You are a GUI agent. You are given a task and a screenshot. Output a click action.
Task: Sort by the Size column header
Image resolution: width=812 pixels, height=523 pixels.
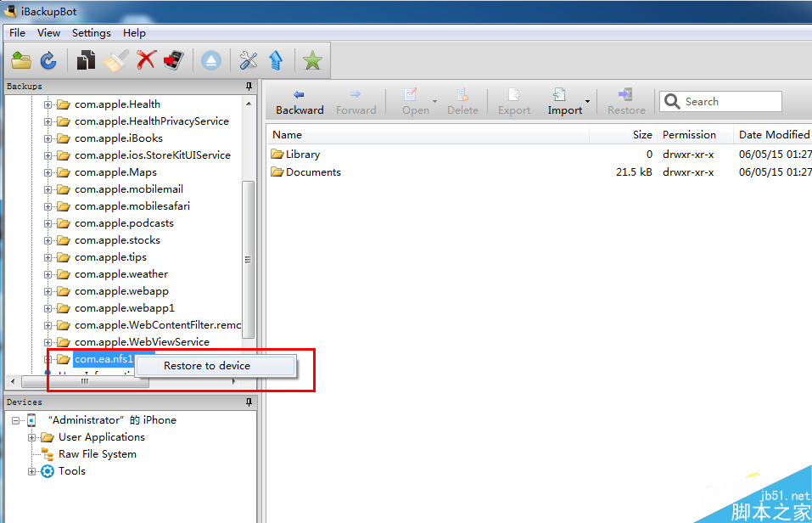(624, 135)
